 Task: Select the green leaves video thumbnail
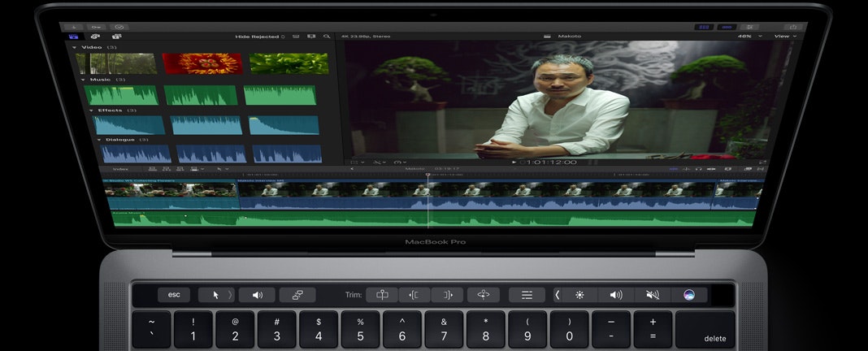[289, 63]
